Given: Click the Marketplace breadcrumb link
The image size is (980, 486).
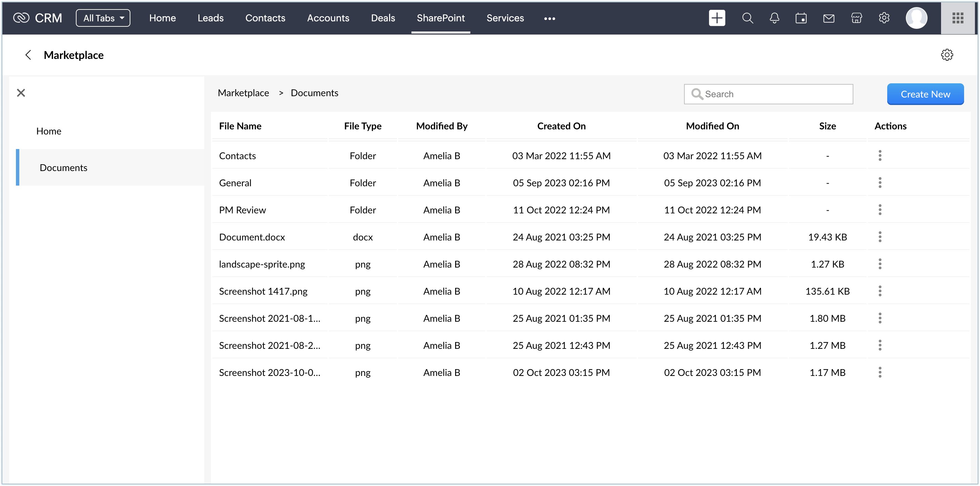Looking at the screenshot, I should 243,93.
